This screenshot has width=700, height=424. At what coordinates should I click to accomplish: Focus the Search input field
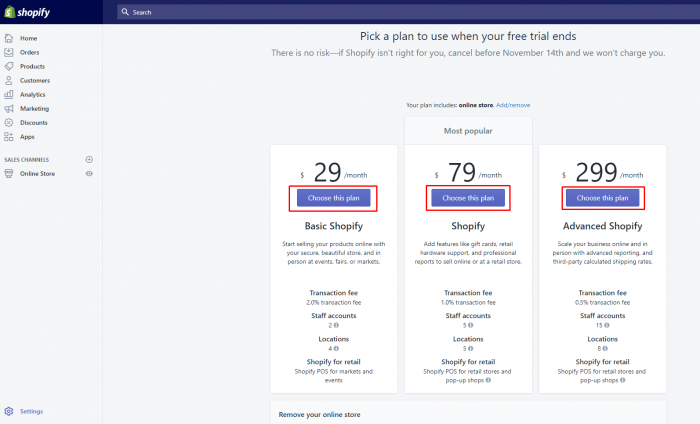pyautogui.click(x=408, y=12)
